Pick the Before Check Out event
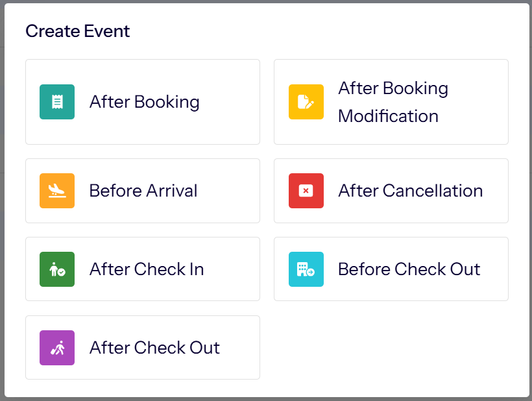 pyautogui.click(x=409, y=269)
